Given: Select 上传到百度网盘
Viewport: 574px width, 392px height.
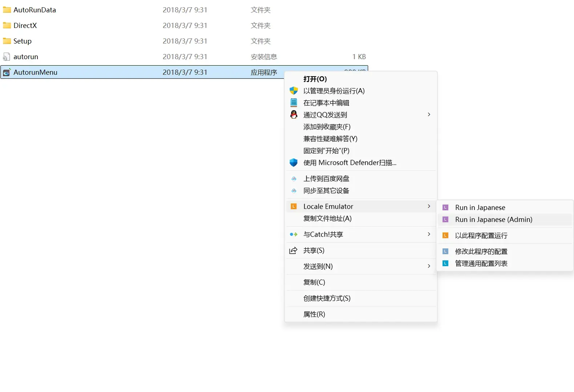Looking at the screenshot, I should point(361,179).
